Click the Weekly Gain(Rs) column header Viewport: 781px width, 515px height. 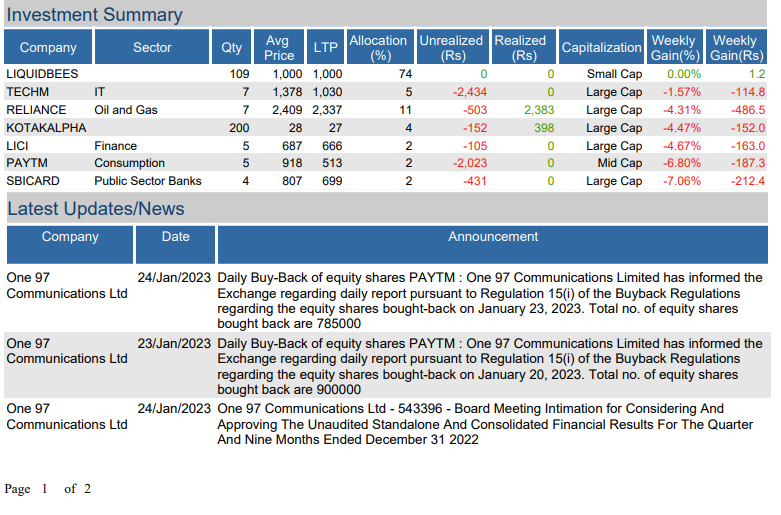[x=736, y=47]
